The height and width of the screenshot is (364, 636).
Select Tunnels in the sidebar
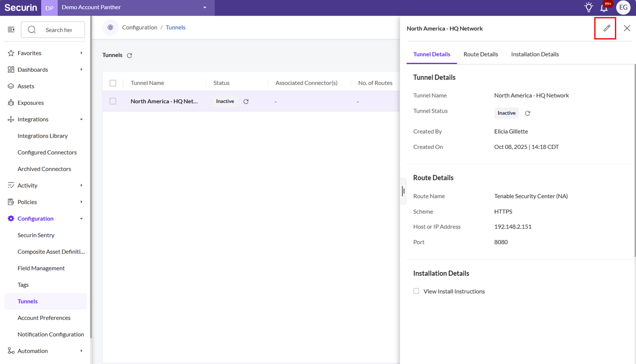coord(45,301)
